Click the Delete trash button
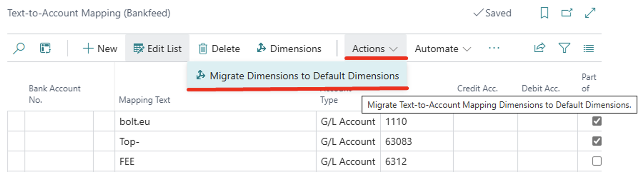The height and width of the screenshot is (172, 644). point(219,49)
